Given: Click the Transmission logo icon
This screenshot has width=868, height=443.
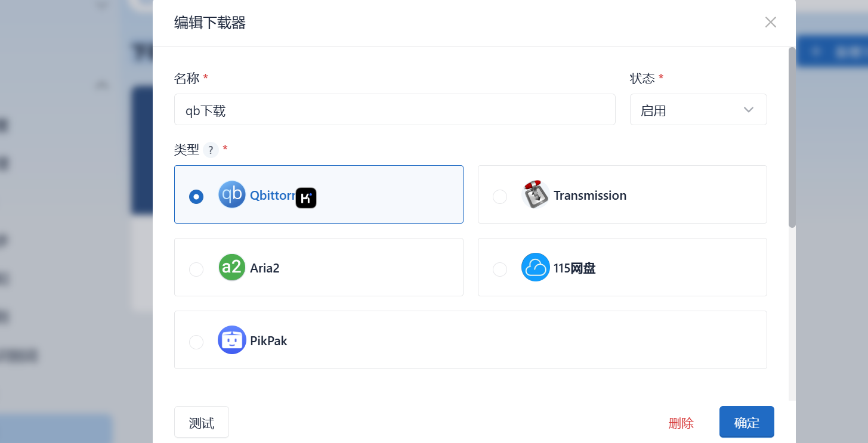Looking at the screenshot, I should pos(535,194).
